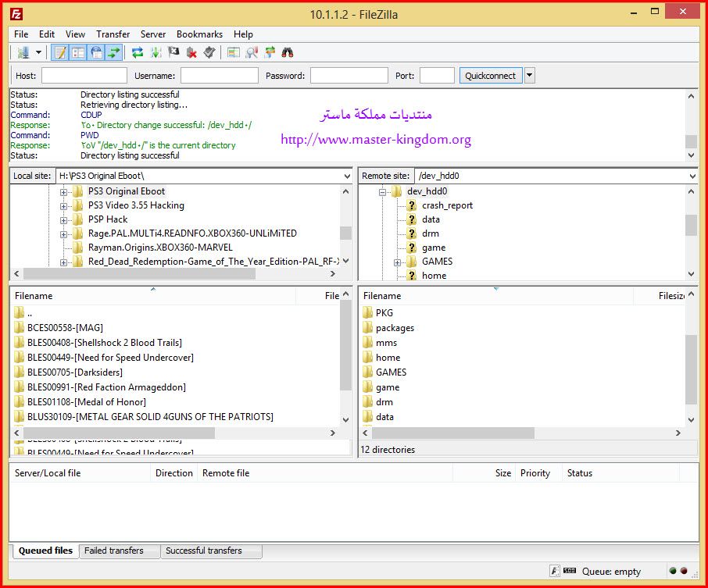Select crash_report in the remote tree
Viewport: 708px width, 588px height.
pyautogui.click(x=447, y=205)
